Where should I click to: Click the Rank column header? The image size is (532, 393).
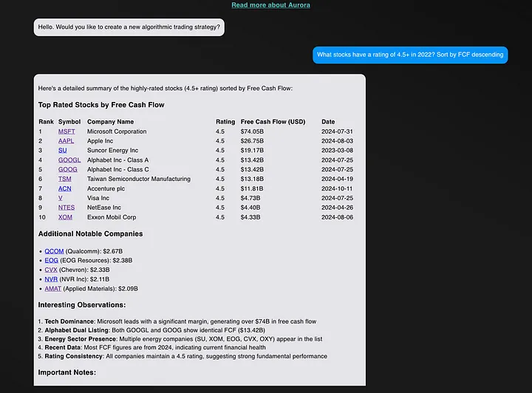(x=46, y=122)
